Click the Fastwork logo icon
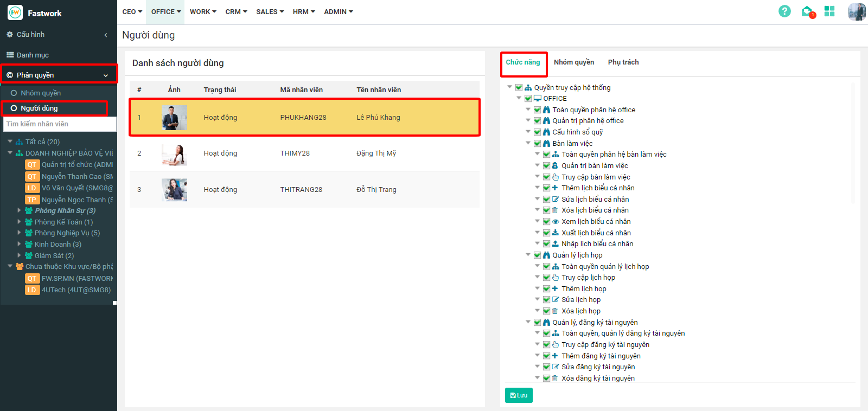The width and height of the screenshot is (868, 411). 15,12
